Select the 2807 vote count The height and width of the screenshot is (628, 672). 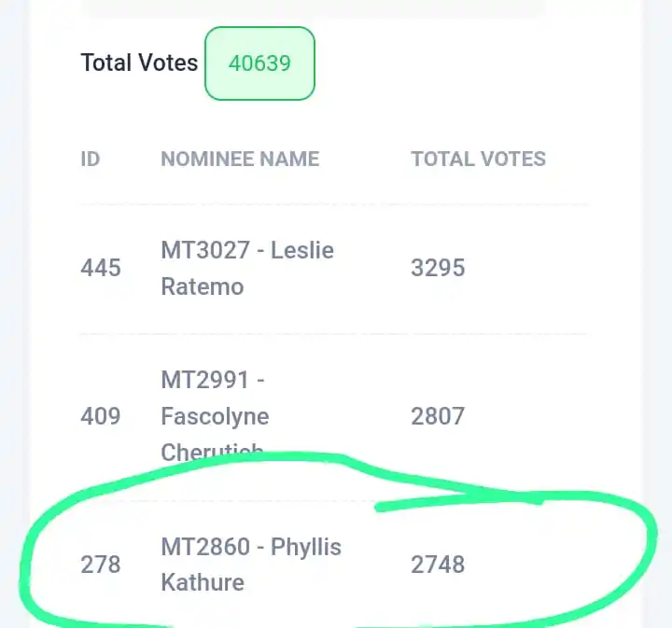pyautogui.click(x=438, y=416)
